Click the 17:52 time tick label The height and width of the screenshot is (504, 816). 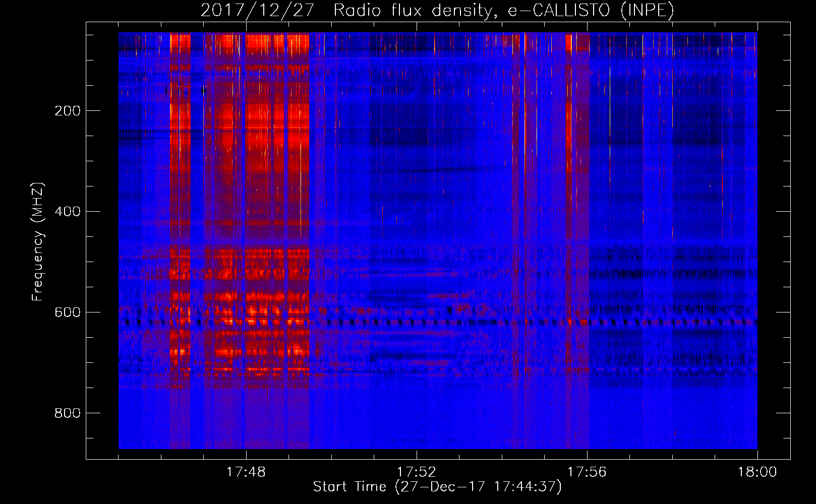pyautogui.click(x=417, y=472)
